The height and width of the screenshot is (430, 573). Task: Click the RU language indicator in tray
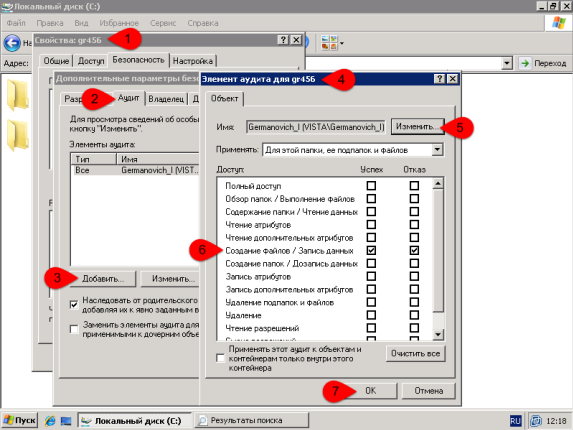[x=515, y=421]
